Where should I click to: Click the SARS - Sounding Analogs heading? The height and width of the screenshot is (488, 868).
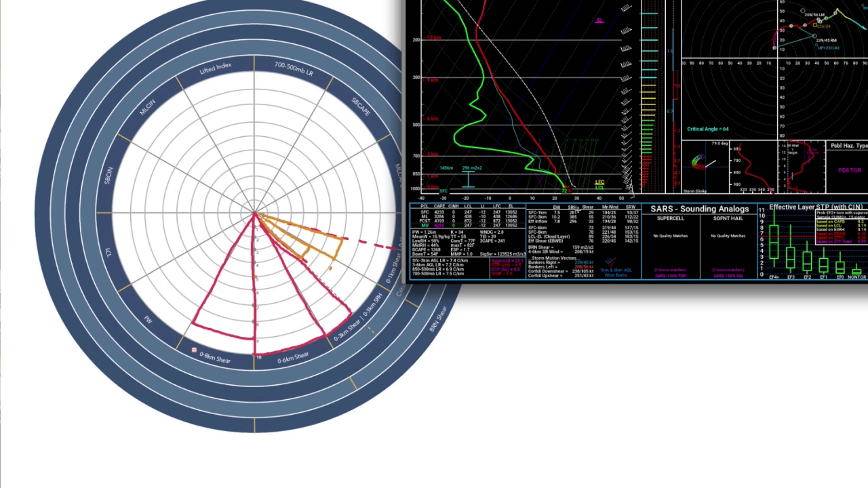click(x=700, y=209)
